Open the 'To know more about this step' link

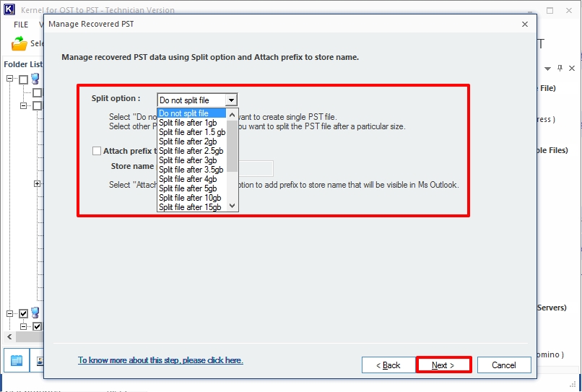tap(160, 360)
